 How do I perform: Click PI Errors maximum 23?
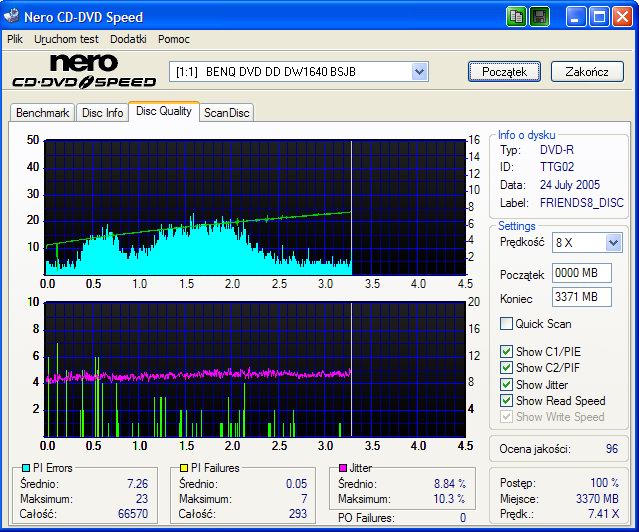(142, 499)
